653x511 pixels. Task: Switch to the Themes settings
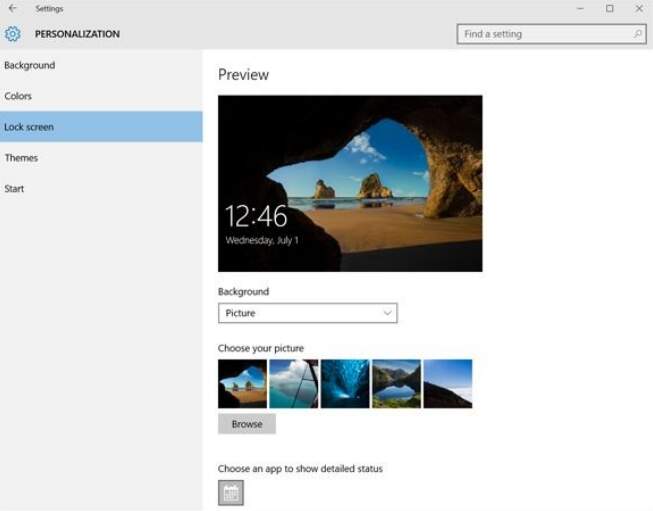click(x=21, y=158)
